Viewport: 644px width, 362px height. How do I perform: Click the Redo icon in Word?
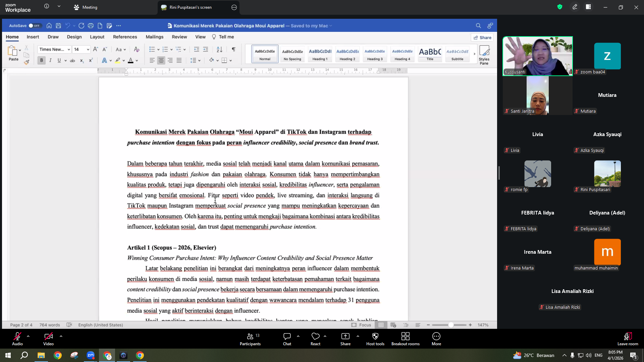81,25
